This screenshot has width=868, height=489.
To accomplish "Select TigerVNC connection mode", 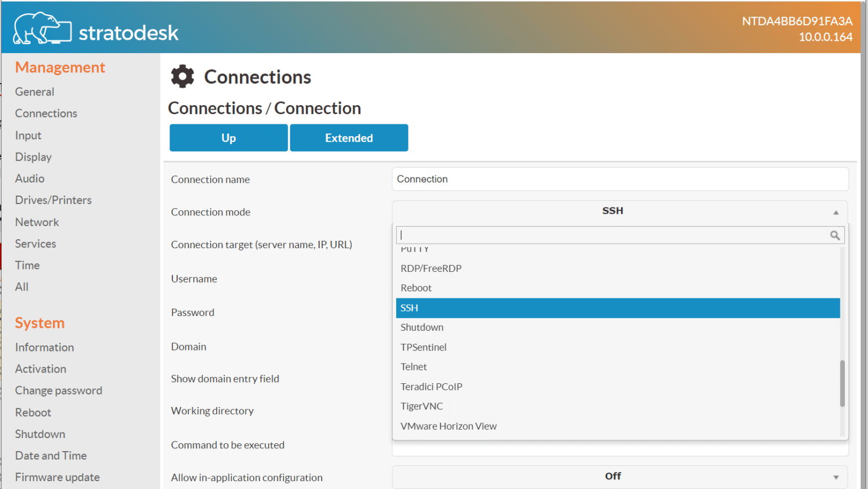I will tap(618, 406).
